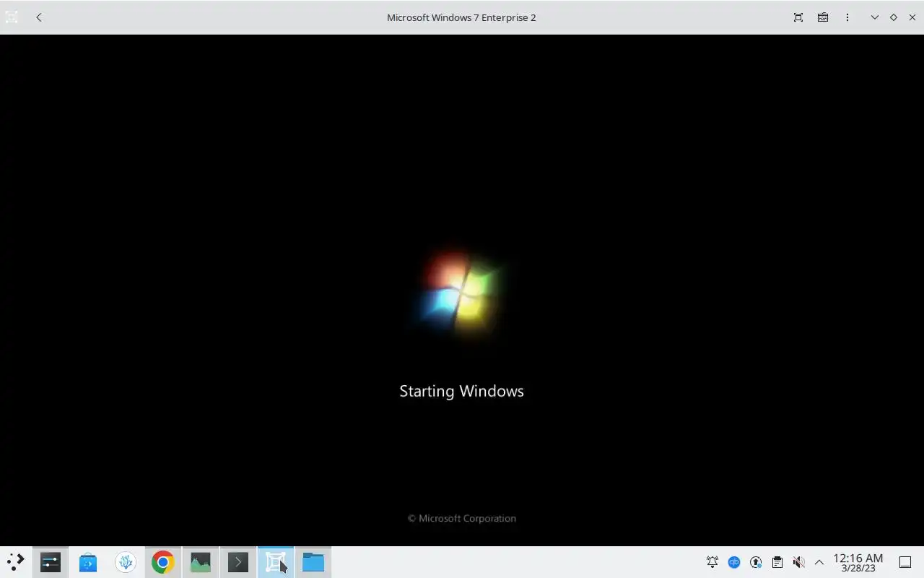Open the System Monitor taskbar entry

click(201, 562)
